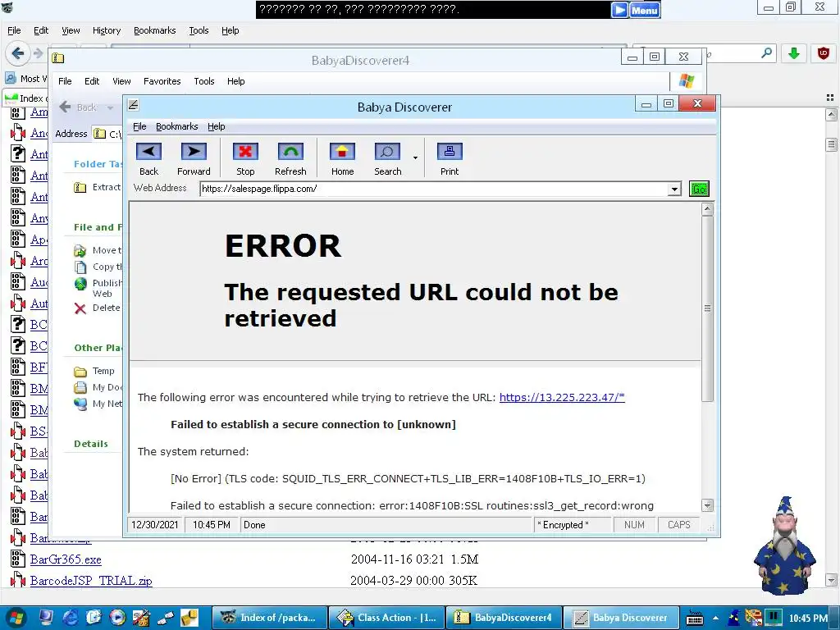
Task: Click the on-screen keyboard tray icon
Action: pyautogui.click(x=696, y=618)
